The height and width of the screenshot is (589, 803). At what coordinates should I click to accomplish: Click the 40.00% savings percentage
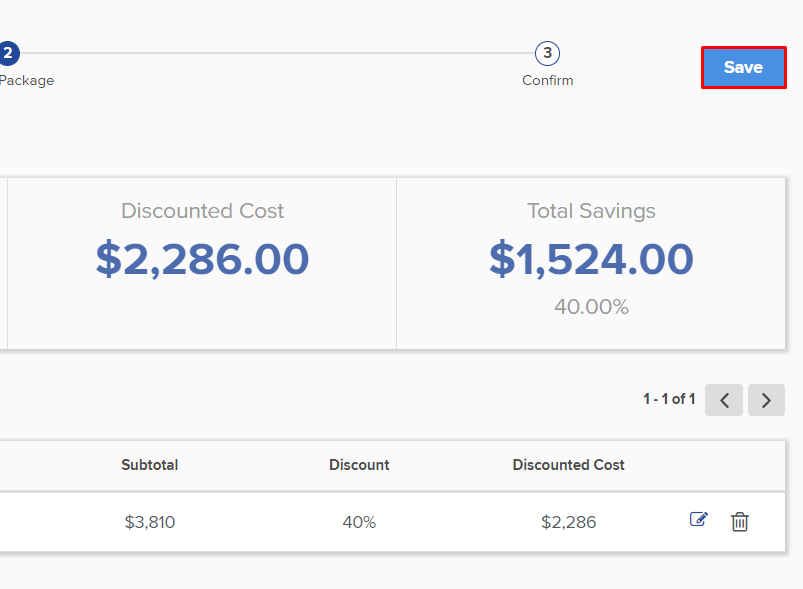(x=591, y=307)
